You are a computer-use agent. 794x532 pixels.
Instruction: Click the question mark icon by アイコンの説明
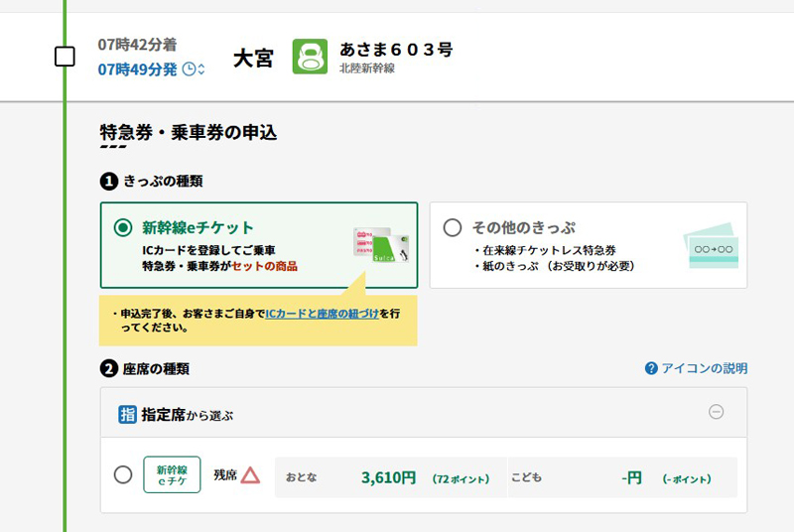(x=651, y=368)
